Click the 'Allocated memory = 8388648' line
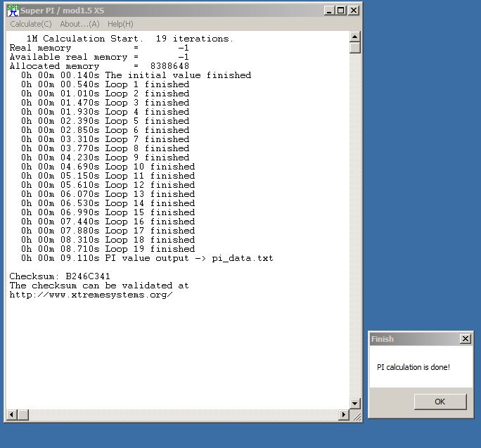This screenshot has width=481, height=448. coord(99,66)
